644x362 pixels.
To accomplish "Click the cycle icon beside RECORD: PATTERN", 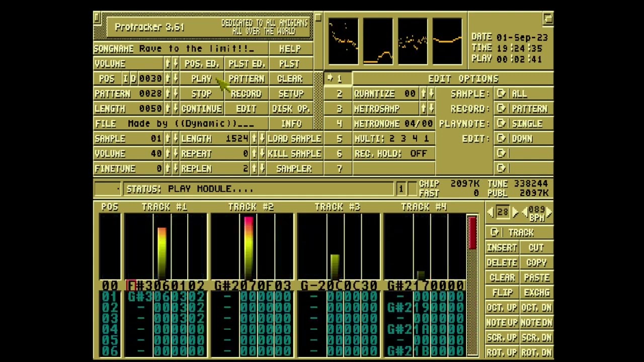I will coord(501,109).
